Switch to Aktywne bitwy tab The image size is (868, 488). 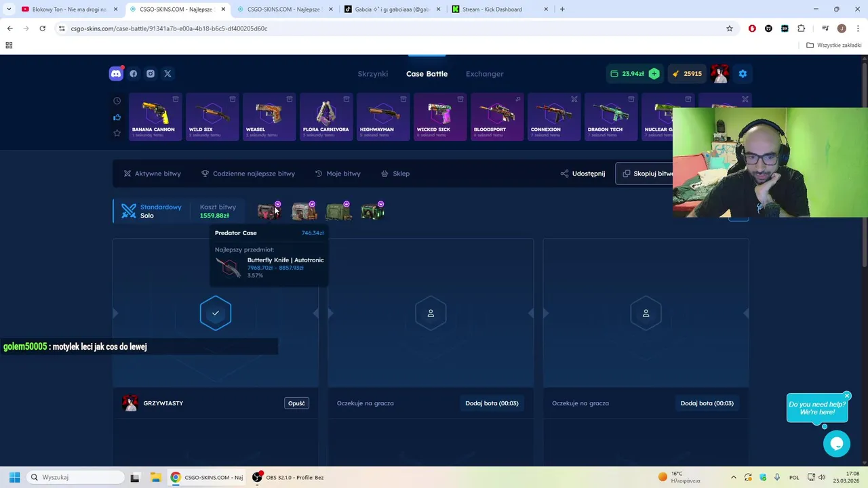point(152,174)
